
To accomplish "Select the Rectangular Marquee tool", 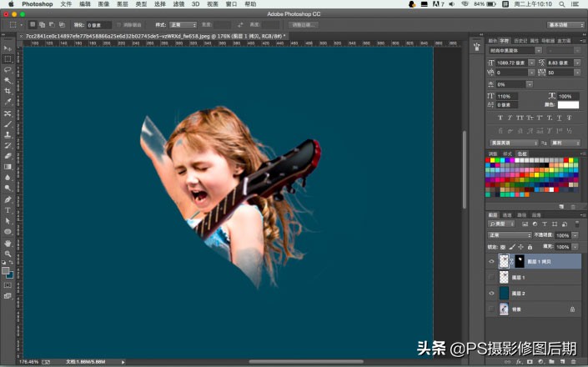I will pyautogui.click(x=8, y=59).
